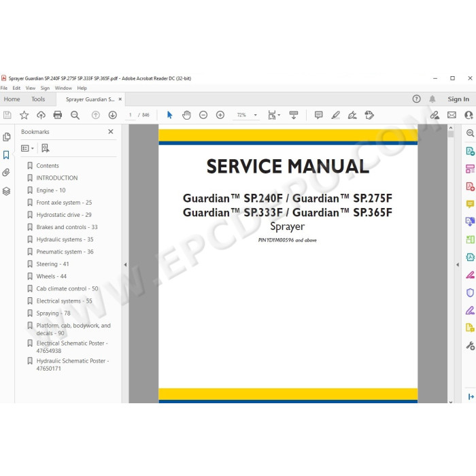Viewport: 476px width, 476px height.
Task: Share a link to the file
Action: coord(435,115)
